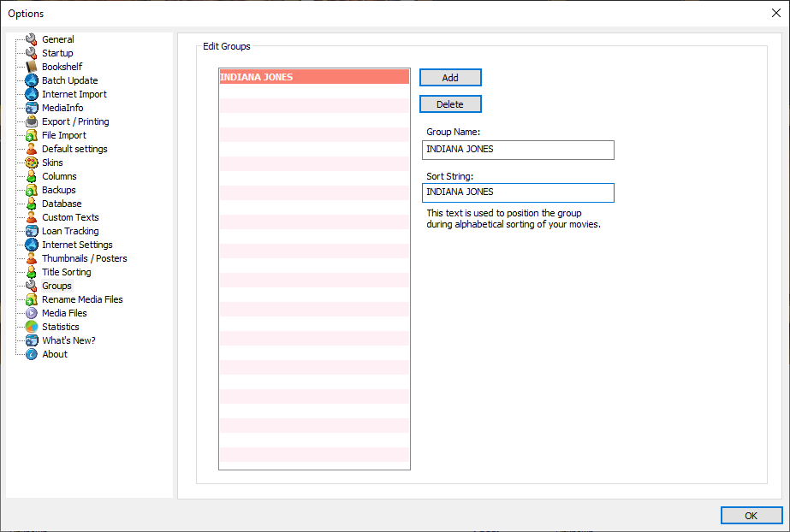Screen dimensions: 790x532
Task: Open the Skins settings icon
Action: tap(31, 162)
